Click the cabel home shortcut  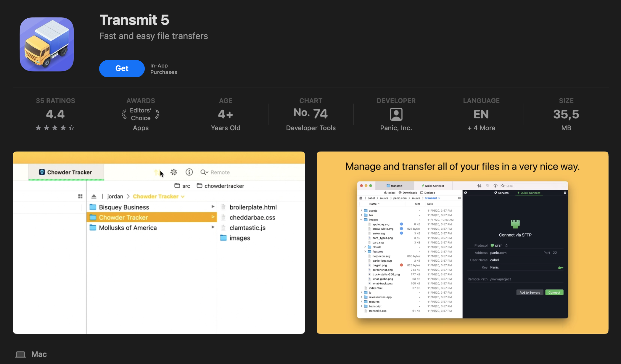[x=390, y=193]
